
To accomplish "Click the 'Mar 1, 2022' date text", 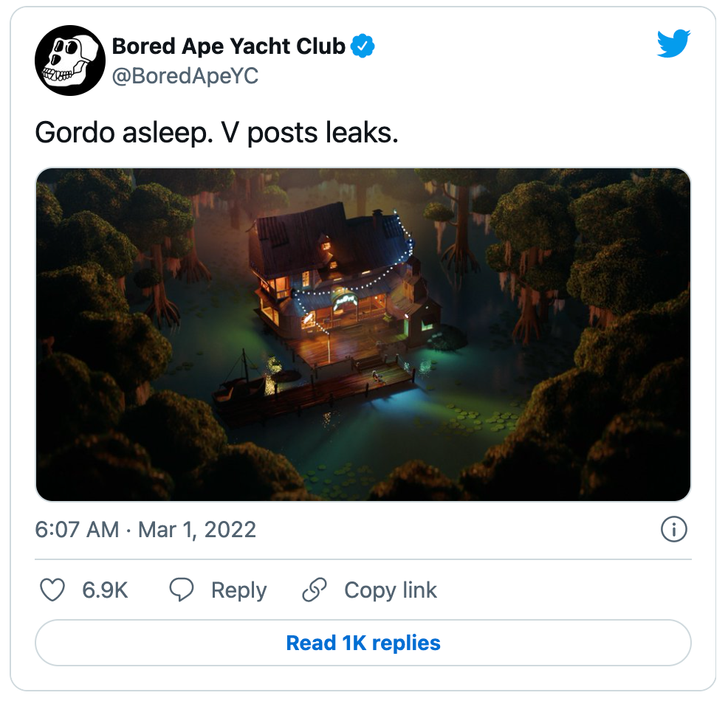I will pyautogui.click(x=196, y=530).
